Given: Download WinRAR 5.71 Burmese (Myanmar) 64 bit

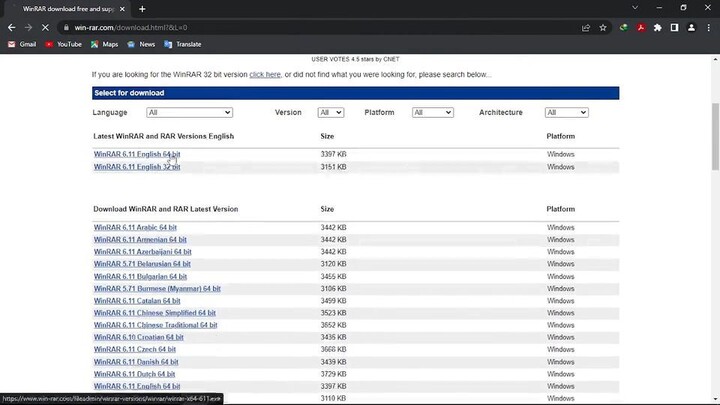Looking at the screenshot, I should coord(157,288).
